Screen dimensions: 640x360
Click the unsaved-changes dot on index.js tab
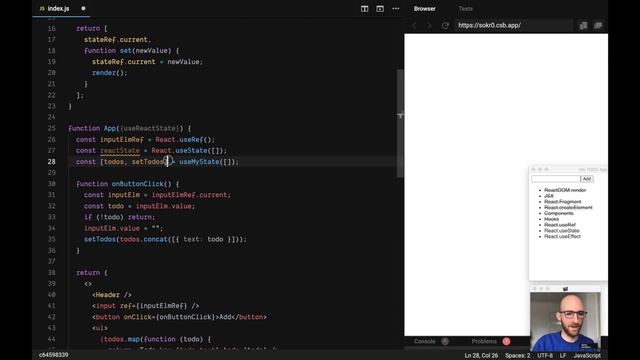coord(83,8)
